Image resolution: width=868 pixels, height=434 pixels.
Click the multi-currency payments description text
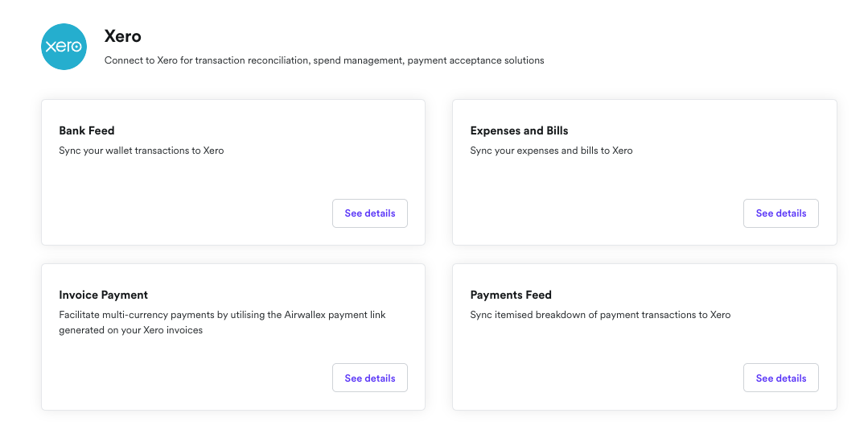click(222, 315)
